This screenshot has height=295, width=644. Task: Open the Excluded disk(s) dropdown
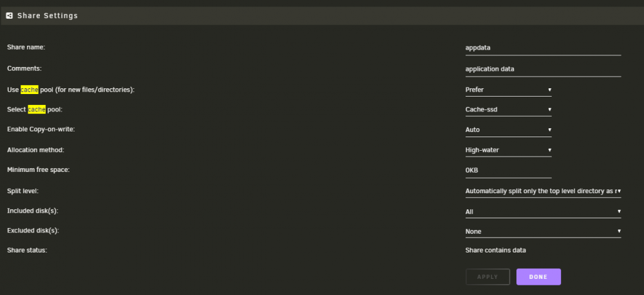click(x=543, y=231)
